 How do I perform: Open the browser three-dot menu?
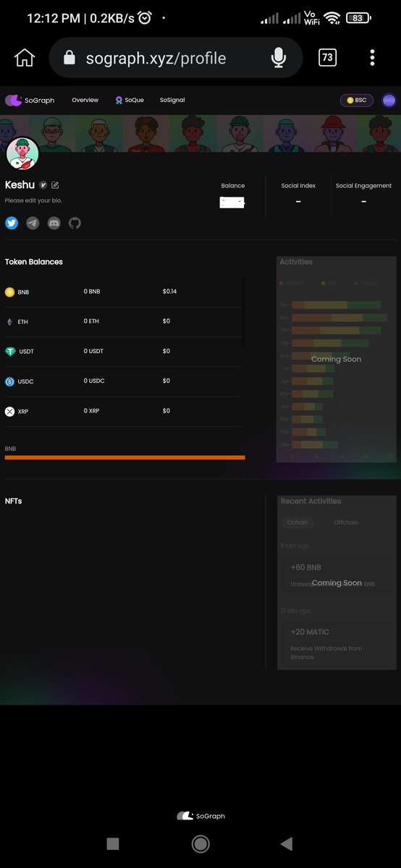(x=372, y=58)
